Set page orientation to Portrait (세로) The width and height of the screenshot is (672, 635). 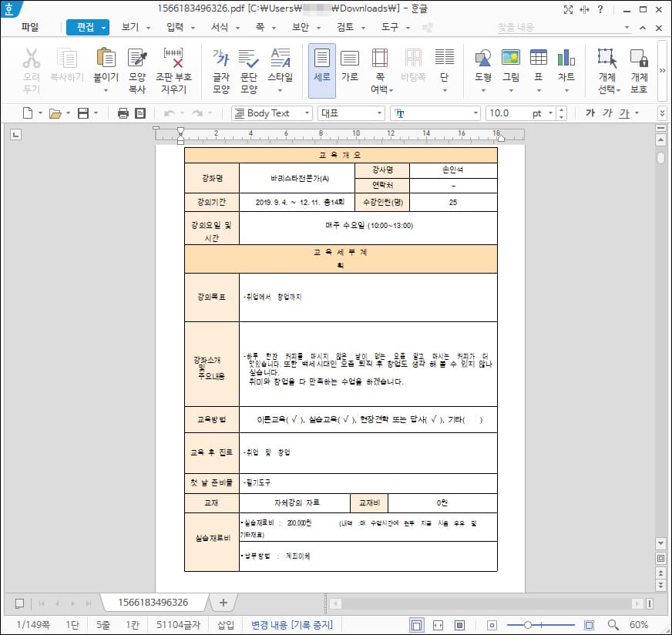click(322, 70)
